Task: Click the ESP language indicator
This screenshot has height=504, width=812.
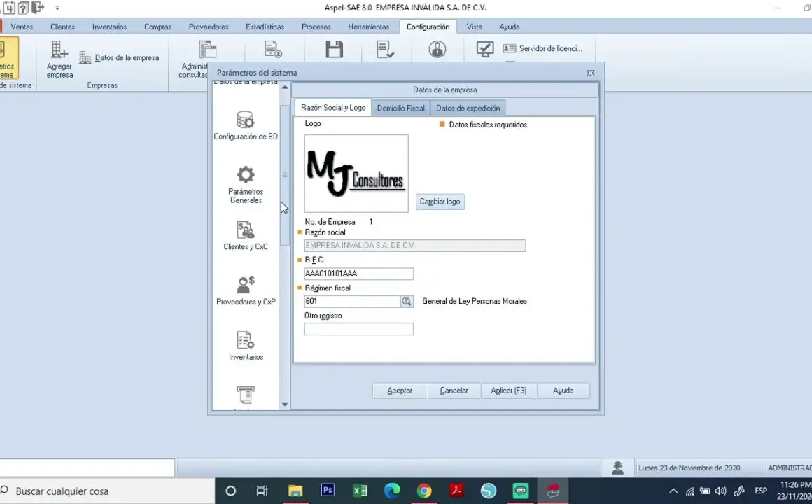Action: 761,491
